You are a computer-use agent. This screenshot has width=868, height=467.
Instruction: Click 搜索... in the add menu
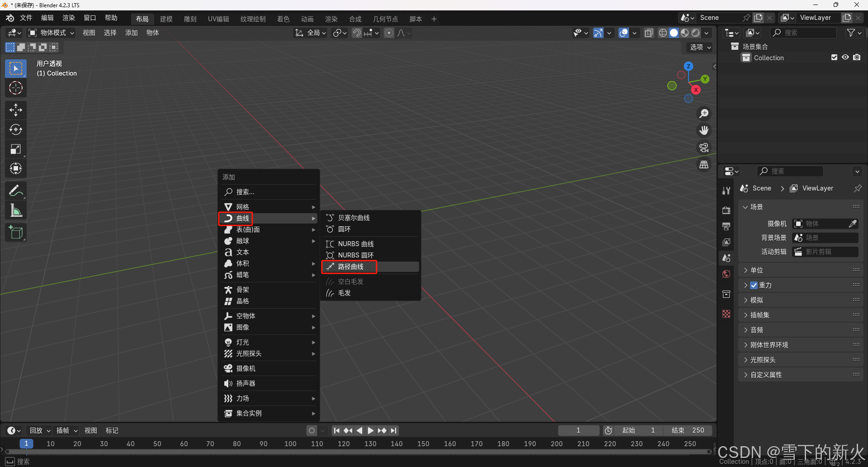click(269, 192)
